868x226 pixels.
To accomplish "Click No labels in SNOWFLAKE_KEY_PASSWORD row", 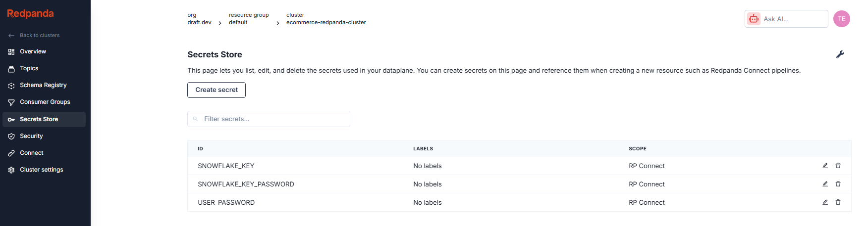I will click(428, 184).
